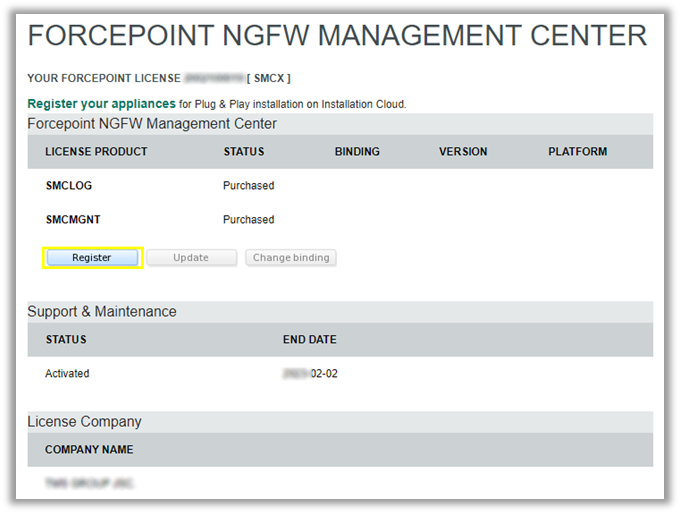Click the Update button

[191, 258]
